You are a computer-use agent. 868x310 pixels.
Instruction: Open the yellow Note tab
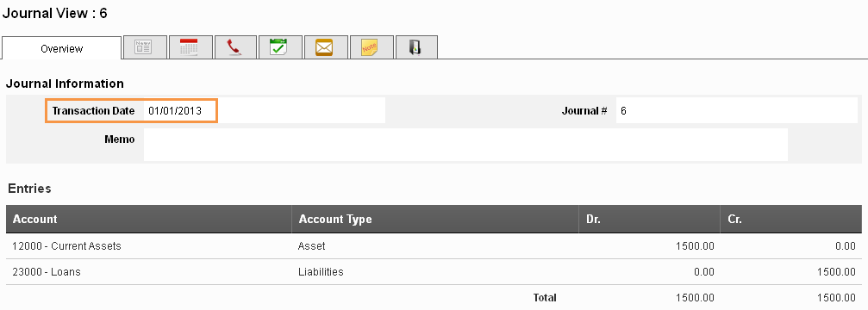[370, 47]
